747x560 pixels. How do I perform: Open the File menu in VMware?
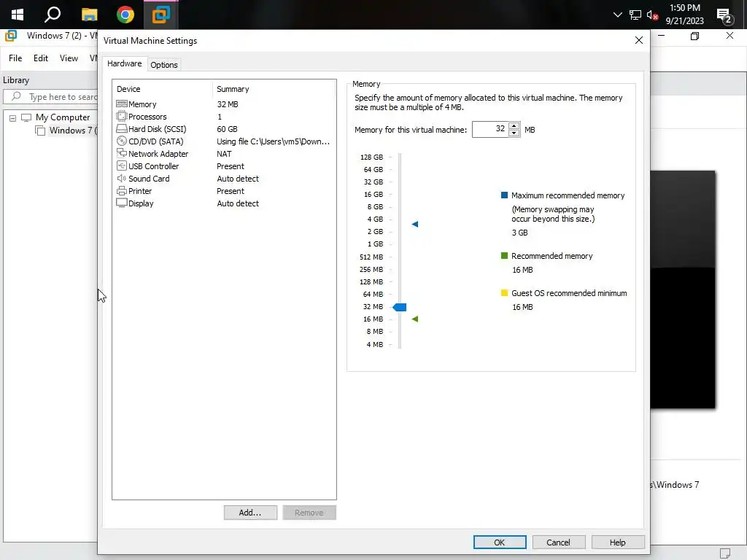15,58
